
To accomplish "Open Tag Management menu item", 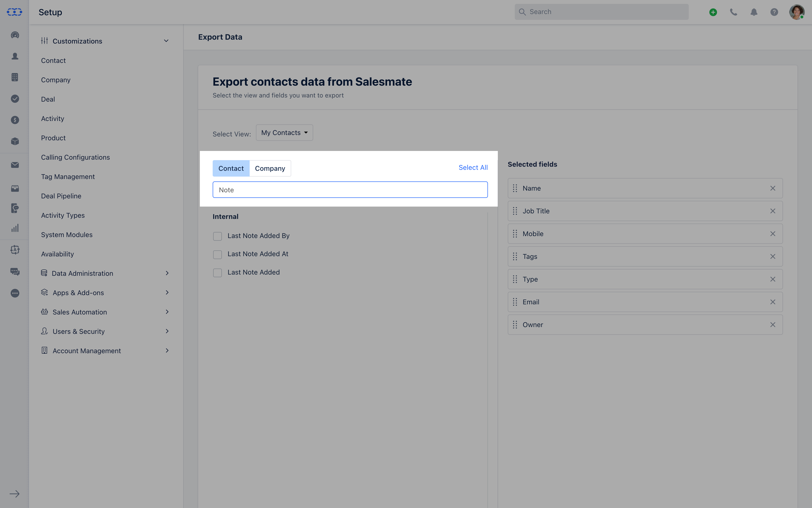I will click(x=68, y=177).
